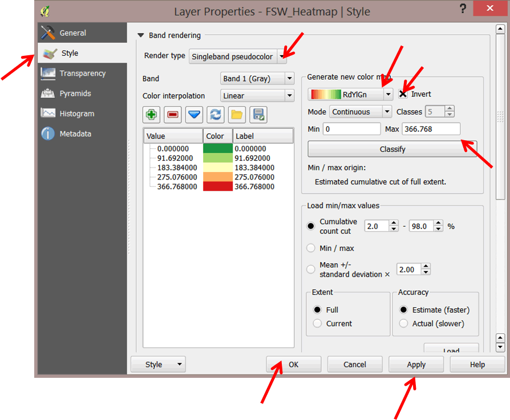The height and width of the screenshot is (420, 510).
Task: Click the Label column header
Action: click(x=263, y=136)
